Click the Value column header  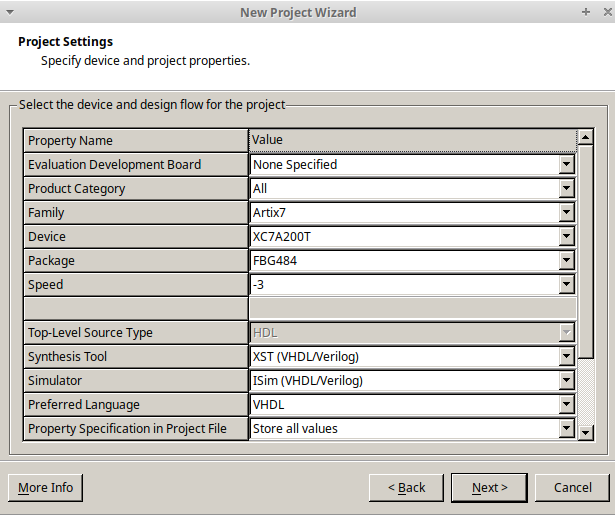click(411, 140)
